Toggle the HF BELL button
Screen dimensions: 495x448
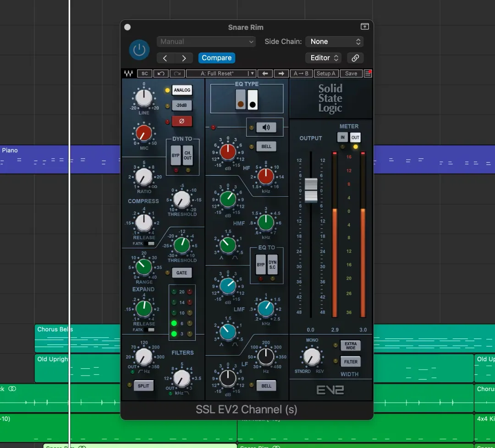[266, 147]
